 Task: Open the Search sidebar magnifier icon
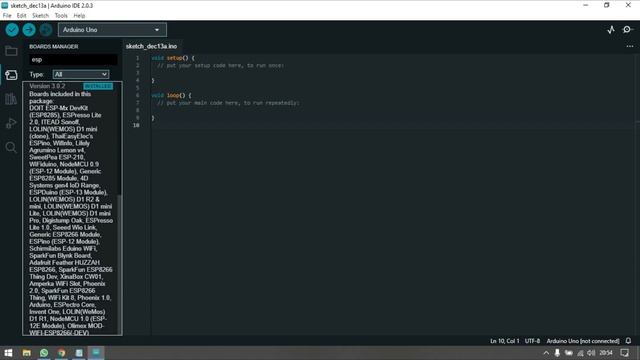tap(11, 147)
